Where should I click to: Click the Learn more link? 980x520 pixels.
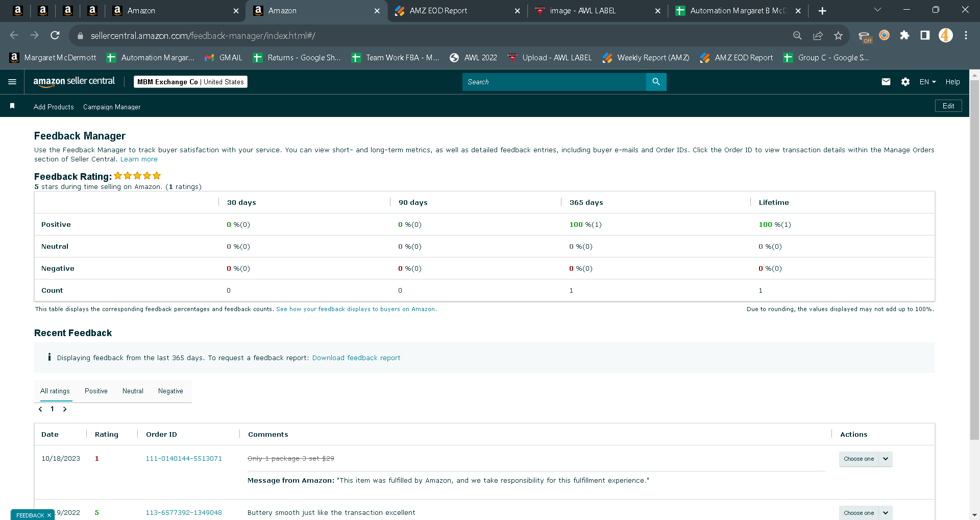click(139, 159)
